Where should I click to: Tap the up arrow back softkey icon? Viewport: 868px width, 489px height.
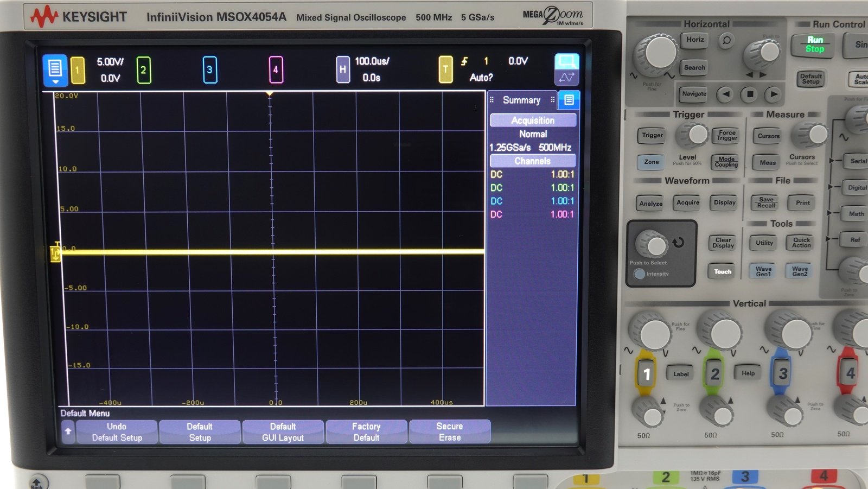coord(68,431)
